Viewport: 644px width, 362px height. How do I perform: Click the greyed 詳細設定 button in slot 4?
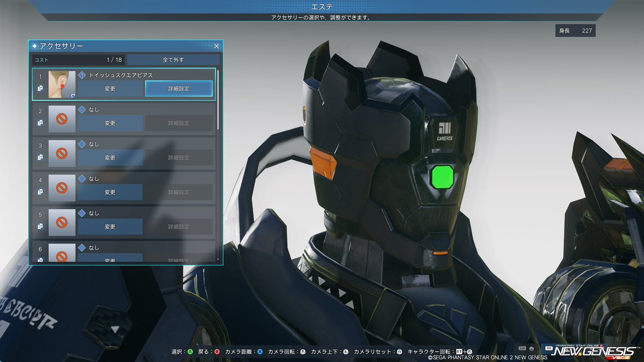(x=179, y=192)
